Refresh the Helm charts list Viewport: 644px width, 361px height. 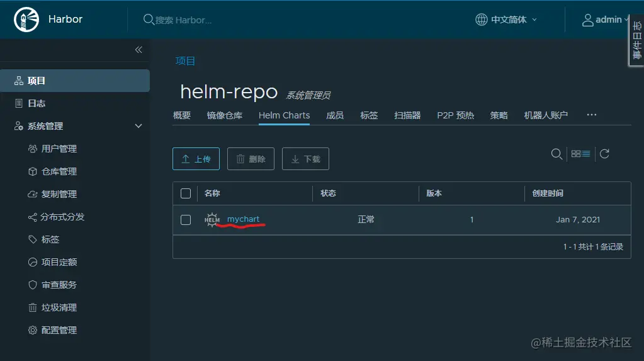(x=604, y=154)
